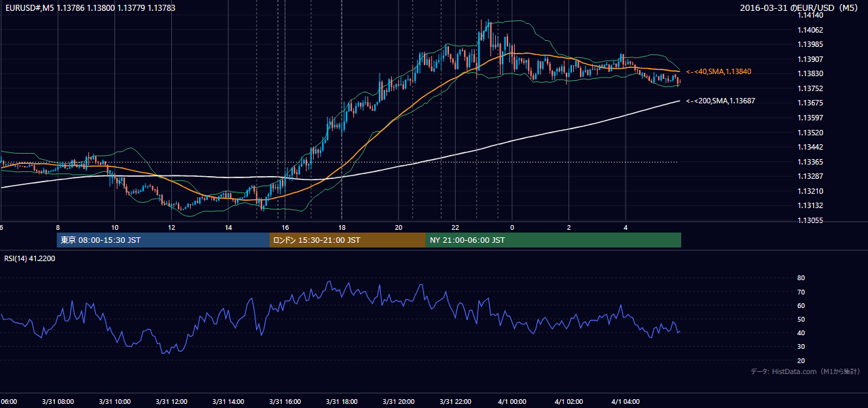Click price axis level 1.13287
The width and height of the screenshot is (868, 408).
(810, 176)
